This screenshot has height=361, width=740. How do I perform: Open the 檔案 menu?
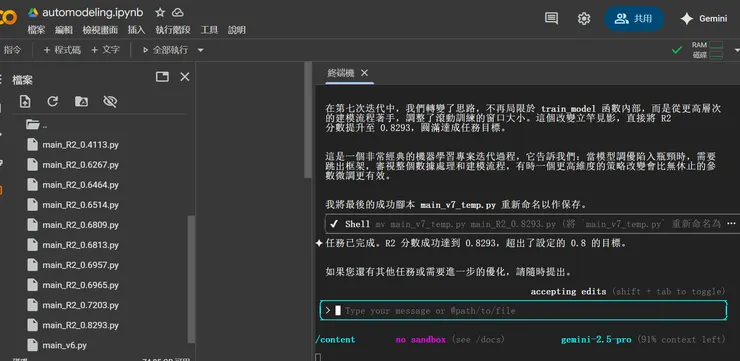36,30
